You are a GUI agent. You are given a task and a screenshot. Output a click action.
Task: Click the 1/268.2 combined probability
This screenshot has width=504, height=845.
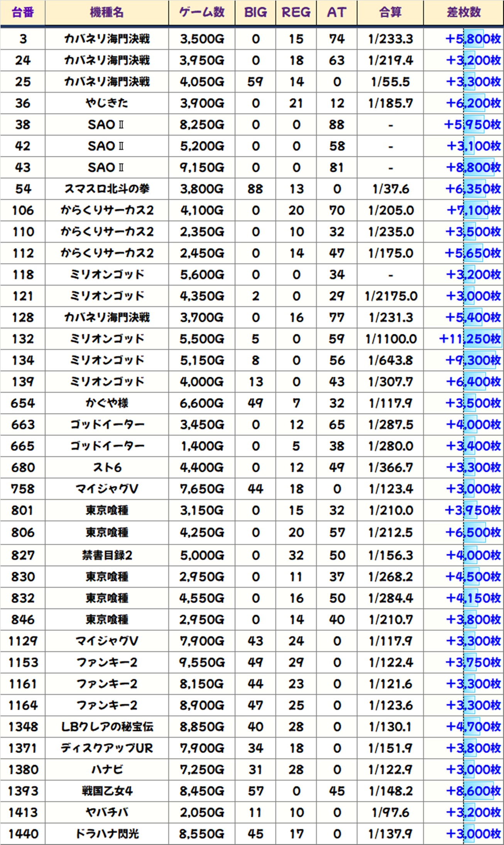click(390, 577)
